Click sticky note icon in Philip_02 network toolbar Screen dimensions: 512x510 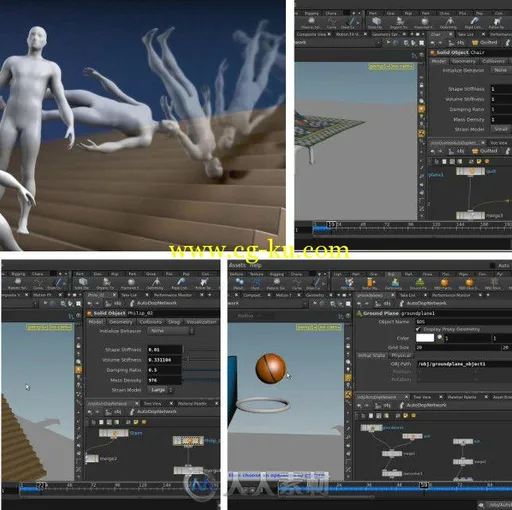point(137,422)
